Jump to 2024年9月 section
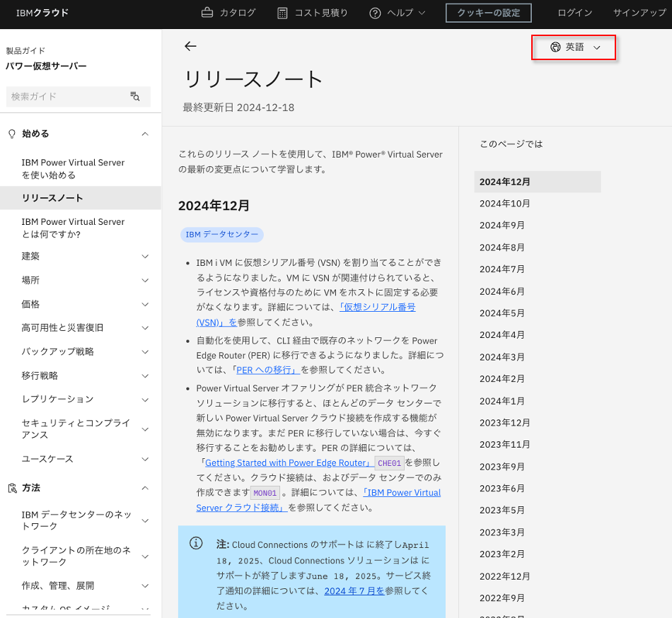The width and height of the screenshot is (672, 618). click(x=502, y=226)
